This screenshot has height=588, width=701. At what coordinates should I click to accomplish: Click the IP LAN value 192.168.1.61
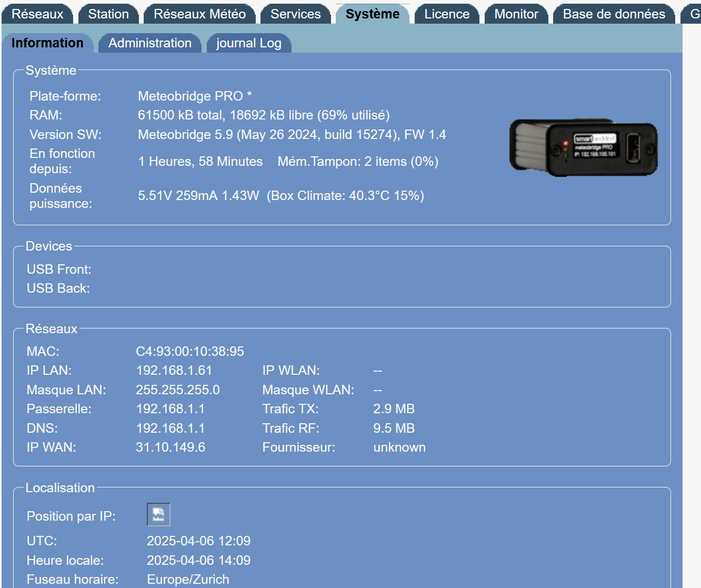coord(174,371)
